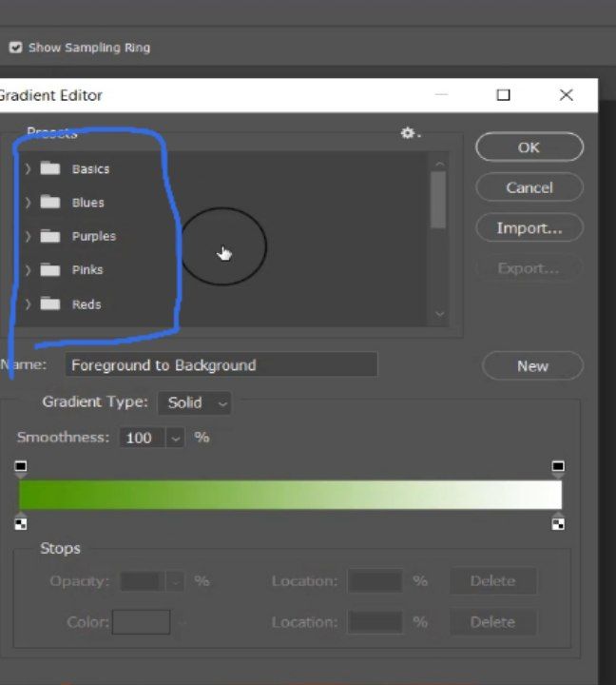616x685 pixels.
Task: Click the Pinks folder icon
Action: [50, 270]
